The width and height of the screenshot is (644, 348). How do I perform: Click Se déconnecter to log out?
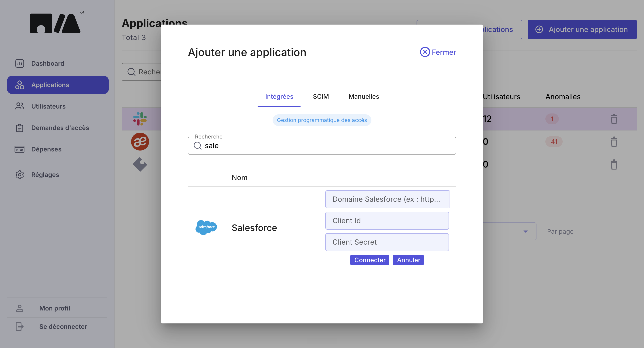[x=57, y=327]
